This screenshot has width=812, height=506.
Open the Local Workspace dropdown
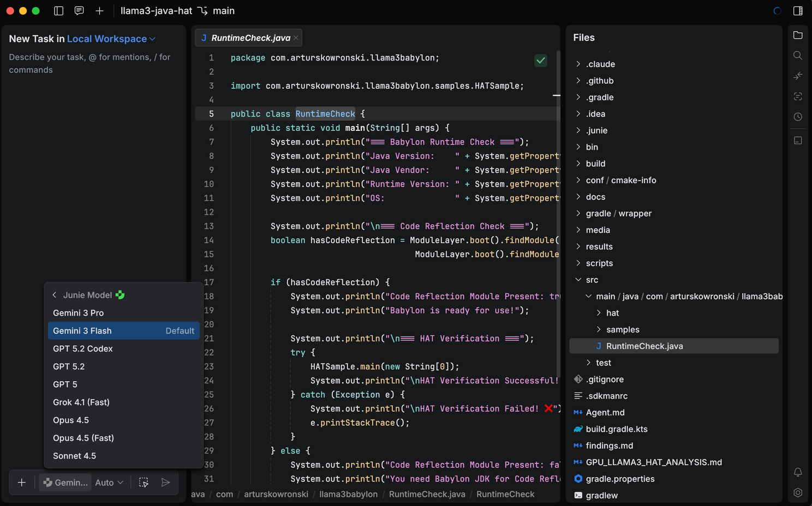point(111,39)
